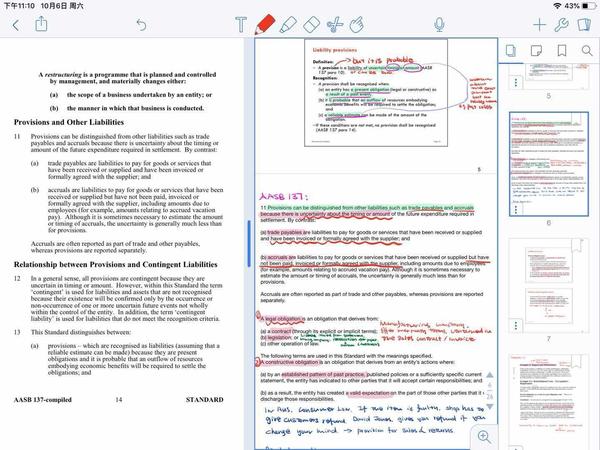Tap the 'AASB 137-compiled' footer text
This screenshot has height=450, width=600.
point(42,399)
